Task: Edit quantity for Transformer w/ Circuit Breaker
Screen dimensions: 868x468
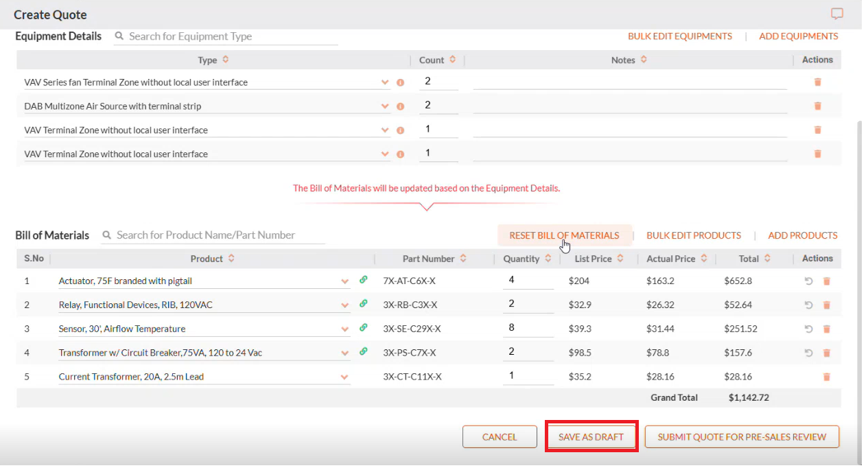Action: tap(528, 353)
